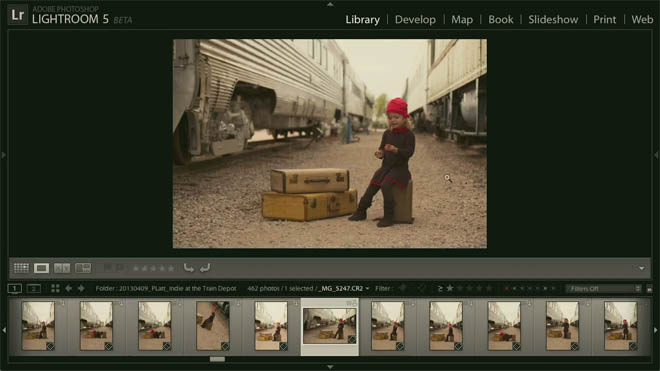660x371 pixels.
Task: Open toolbar content options dropdown arrow
Action: point(641,268)
